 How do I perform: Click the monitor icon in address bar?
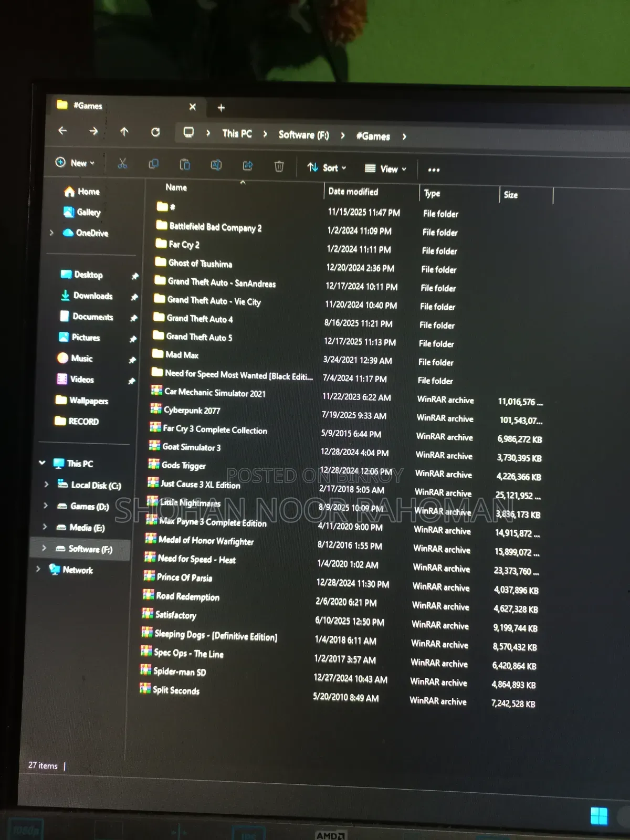[188, 132]
